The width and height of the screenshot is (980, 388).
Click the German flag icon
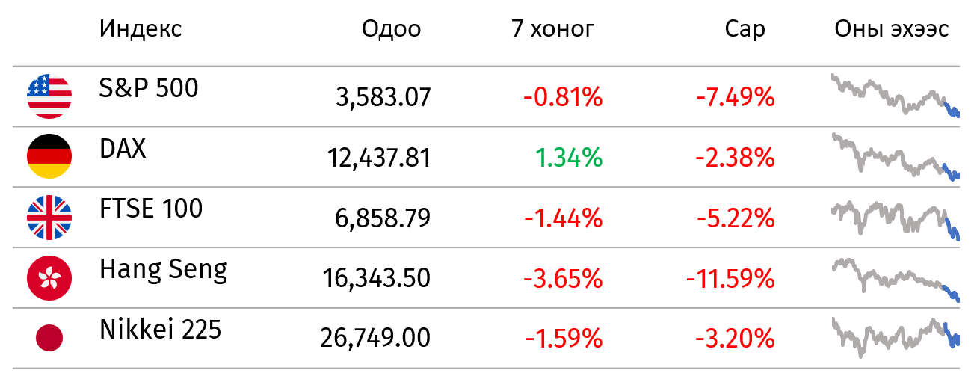tap(49, 157)
